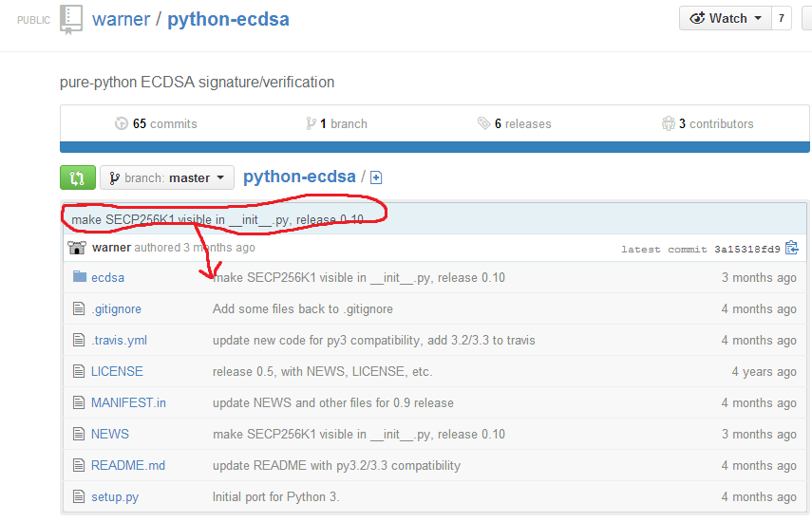Copy the commit SHA with clipboard icon
Image resolution: width=812 pixels, height=522 pixels.
coord(792,249)
